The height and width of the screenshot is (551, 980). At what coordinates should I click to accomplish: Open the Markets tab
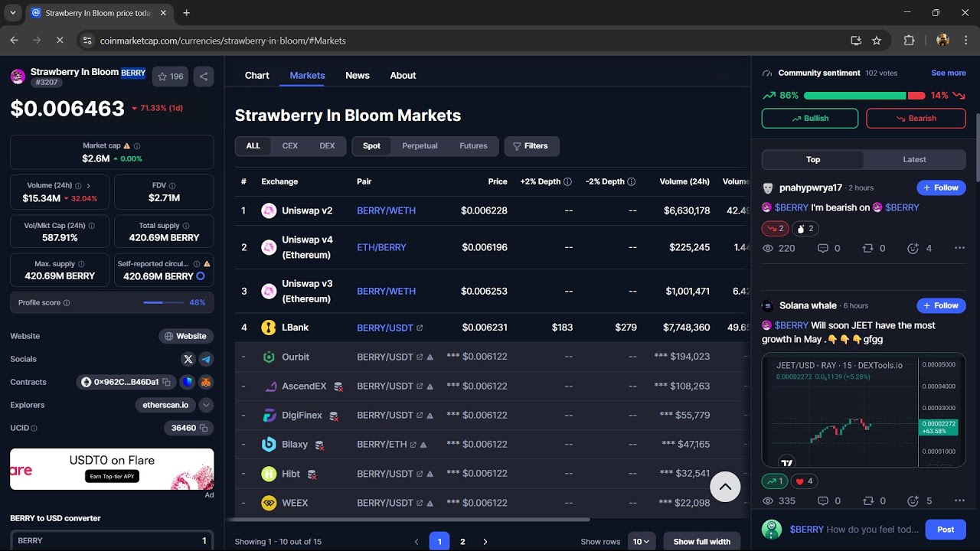[307, 75]
